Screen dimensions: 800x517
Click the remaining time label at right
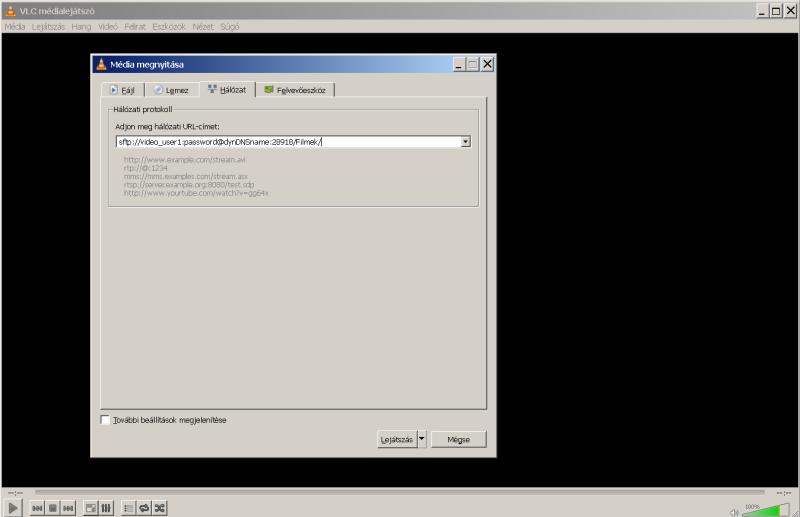pos(784,493)
